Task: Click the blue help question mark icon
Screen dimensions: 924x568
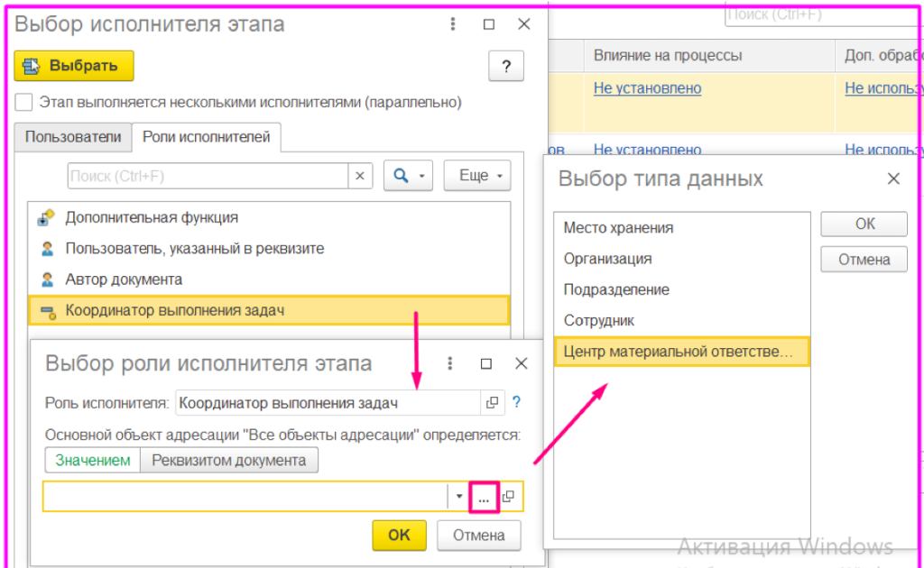Action: tap(517, 403)
